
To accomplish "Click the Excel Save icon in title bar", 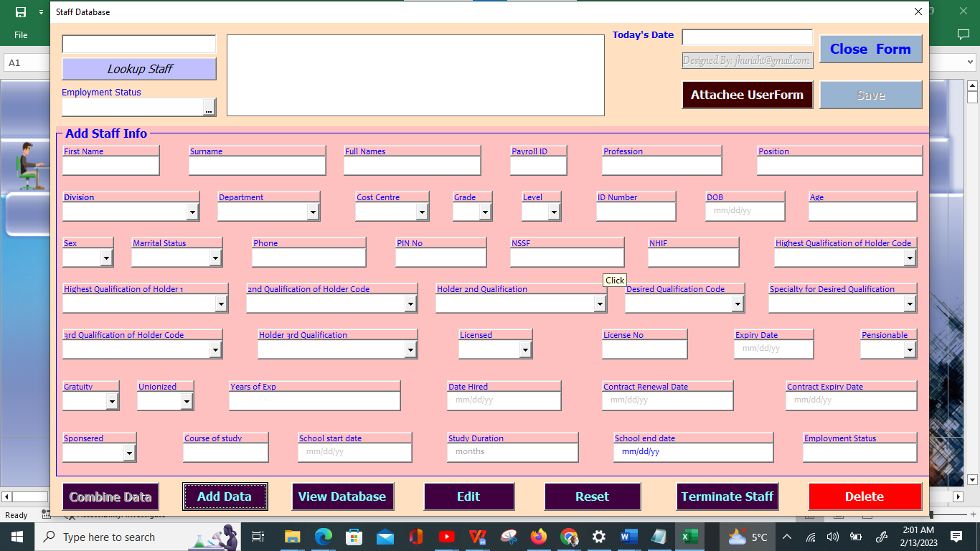I will click(21, 12).
